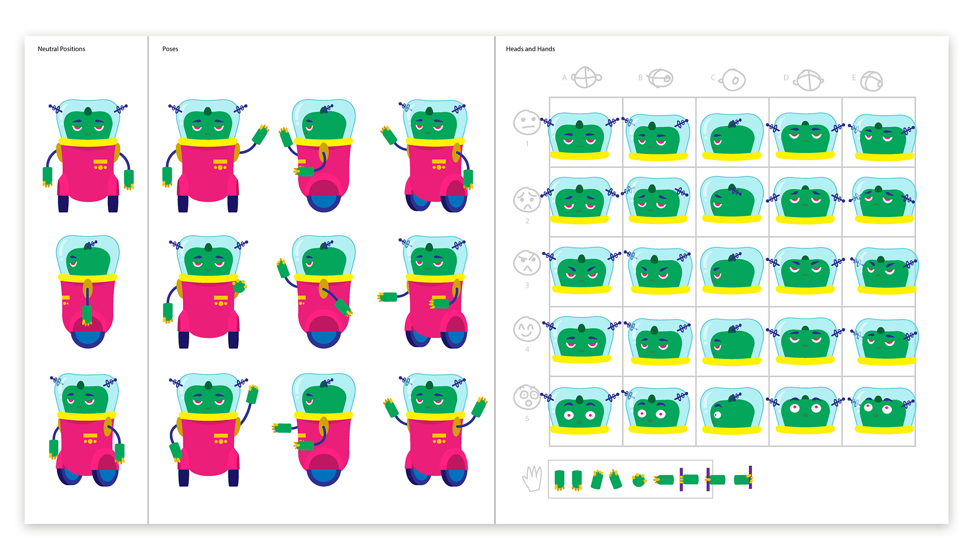
Task: Select the angry head in column E, row 3
Action: click(x=885, y=271)
